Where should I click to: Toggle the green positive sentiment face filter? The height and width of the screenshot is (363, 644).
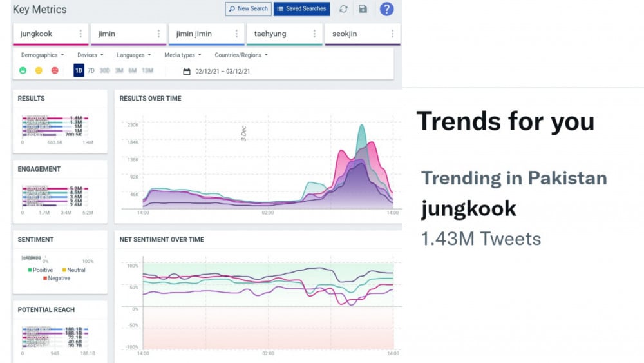(23, 70)
